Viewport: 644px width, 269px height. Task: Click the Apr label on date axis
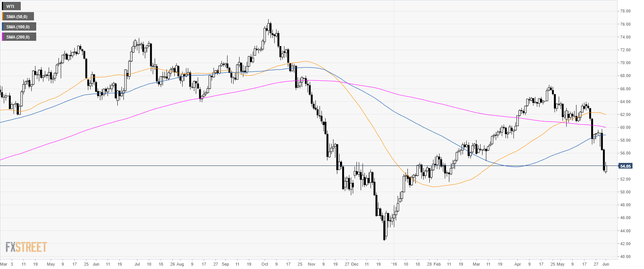coord(518,264)
